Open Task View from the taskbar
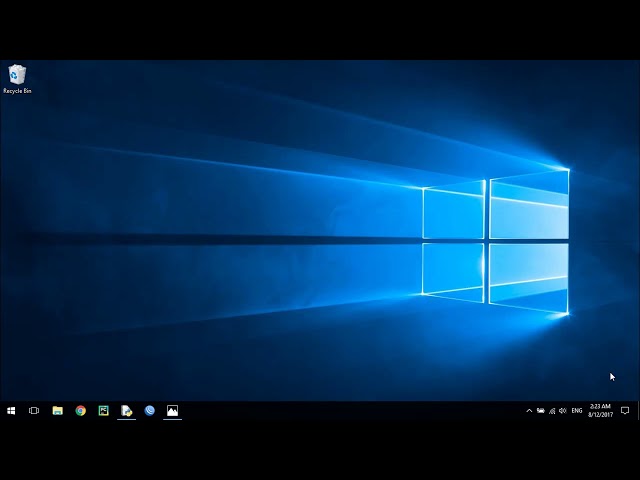Screen dimensions: 640x480 point(34,411)
